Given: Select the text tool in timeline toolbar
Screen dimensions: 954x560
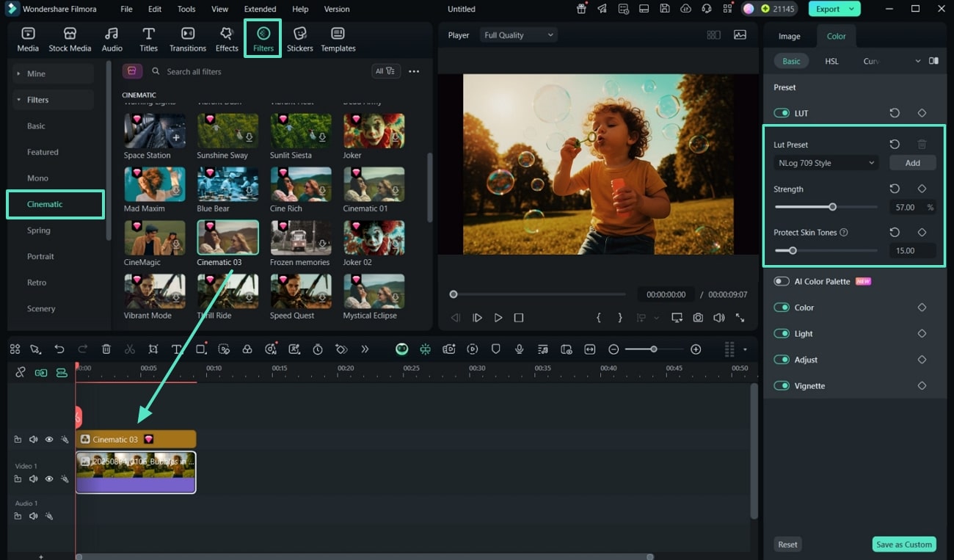Looking at the screenshot, I should (177, 349).
